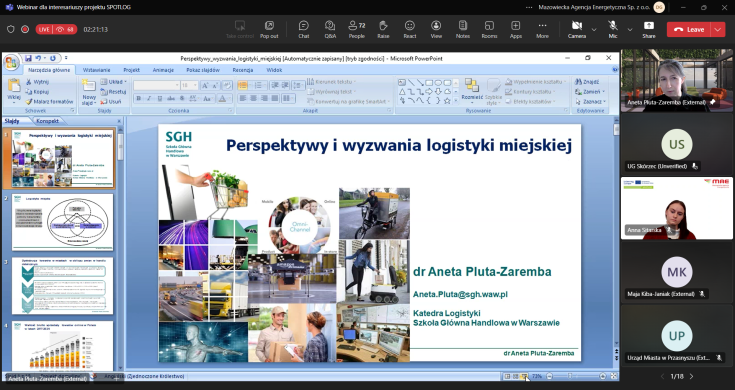Click Znajdź find command
Screen dimensions: 735x390
click(587, 82)
